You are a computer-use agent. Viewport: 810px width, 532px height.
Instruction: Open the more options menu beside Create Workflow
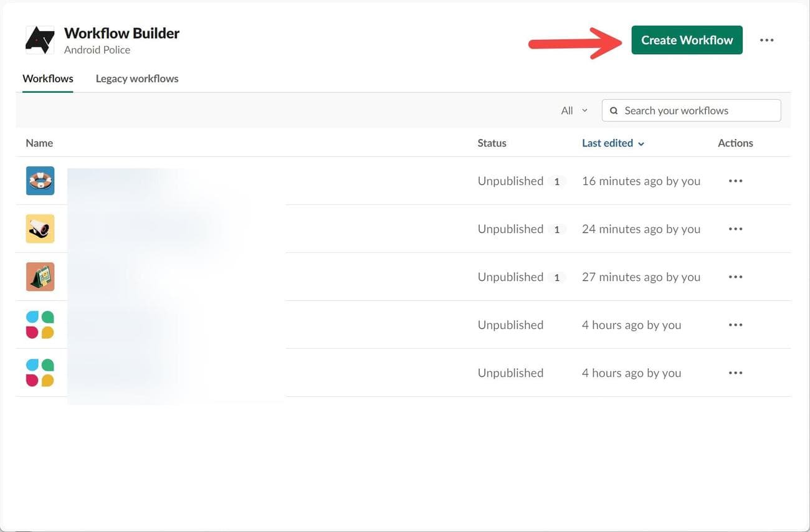coord(766,40)
